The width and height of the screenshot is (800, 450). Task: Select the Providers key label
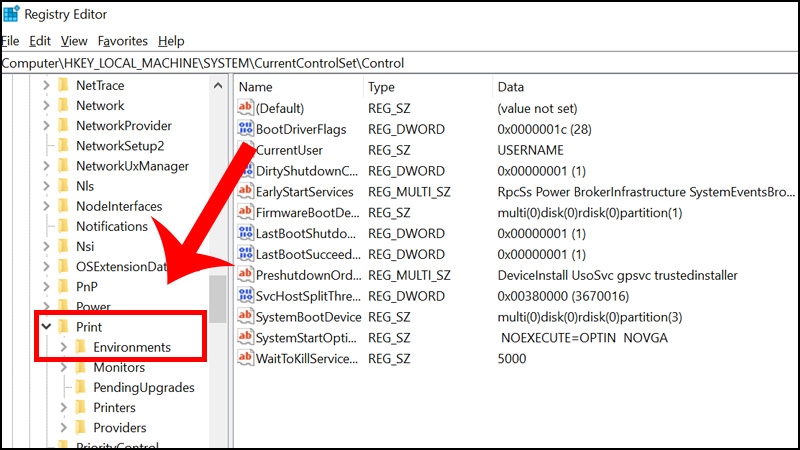coord(119,428)
